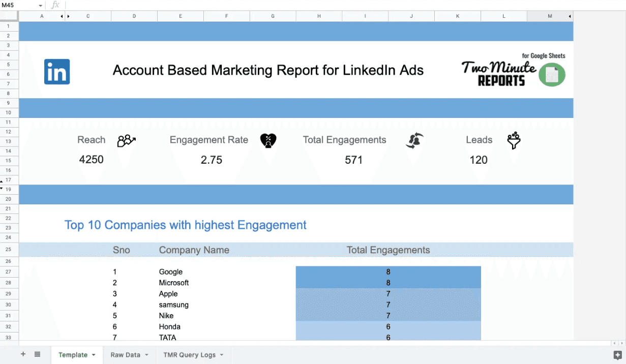The image size is (626, 364).
Task: Click the Leads funnel icon
Action: pyautogui.click(x=514, y=140)
